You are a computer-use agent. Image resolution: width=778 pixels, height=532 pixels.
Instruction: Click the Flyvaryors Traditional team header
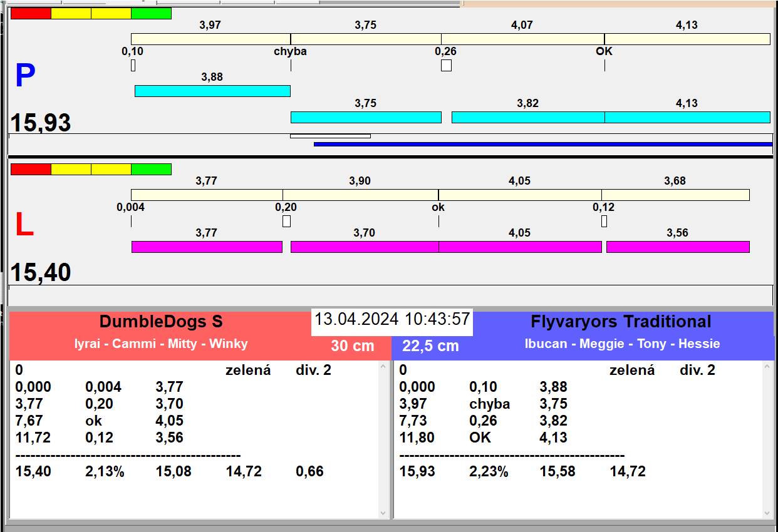[x=621, y=322]
